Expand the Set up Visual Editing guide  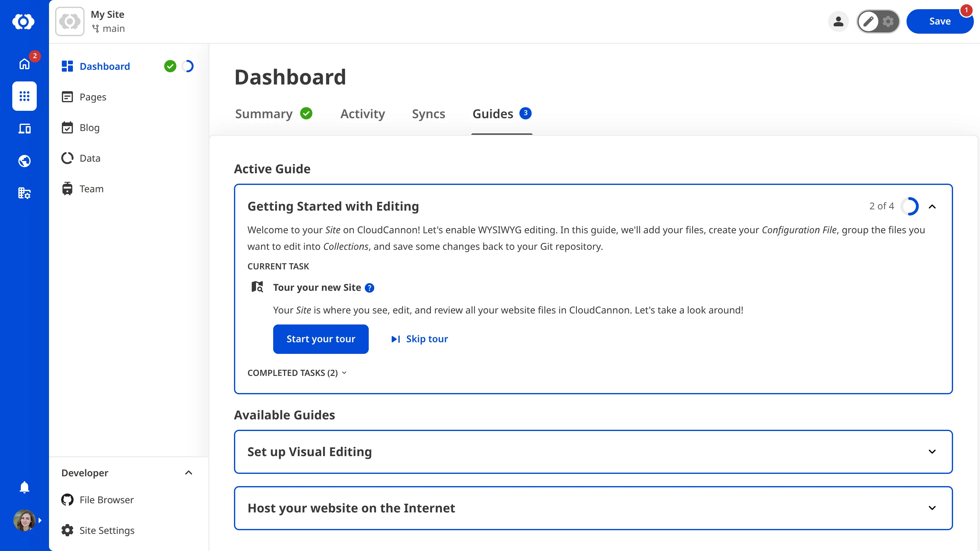[x=932, y=452]
